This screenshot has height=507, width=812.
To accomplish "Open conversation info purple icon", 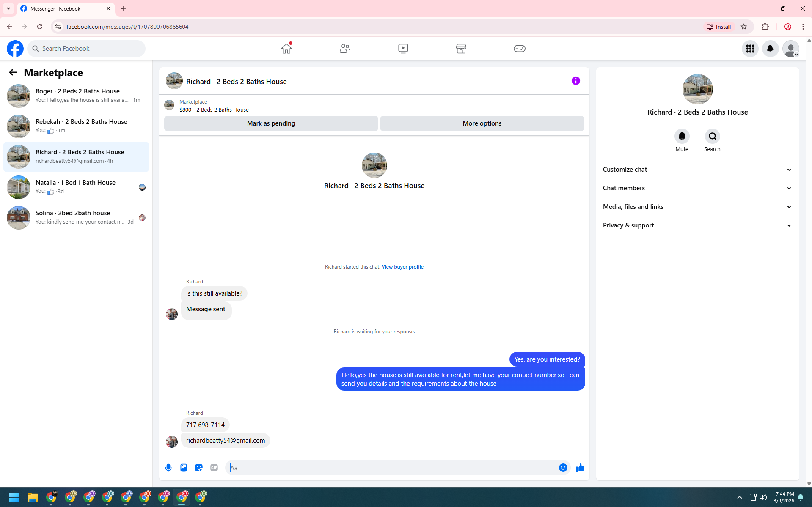I will [x=576, y=81].
